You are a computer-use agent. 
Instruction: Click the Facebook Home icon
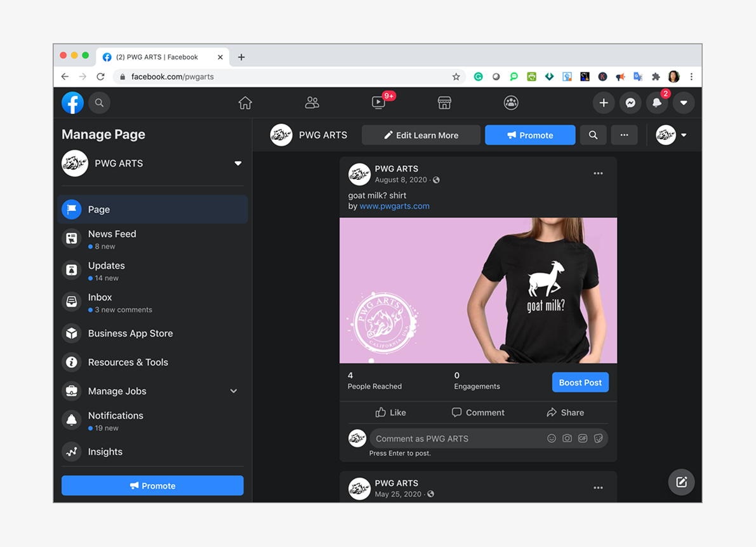coord(246,103)
